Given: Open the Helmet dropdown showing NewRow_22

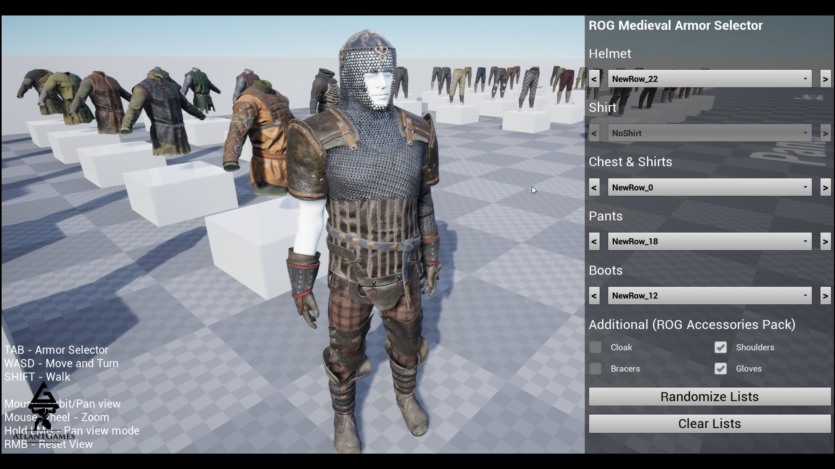Looking at the screenshot, I should pos(709,79).
